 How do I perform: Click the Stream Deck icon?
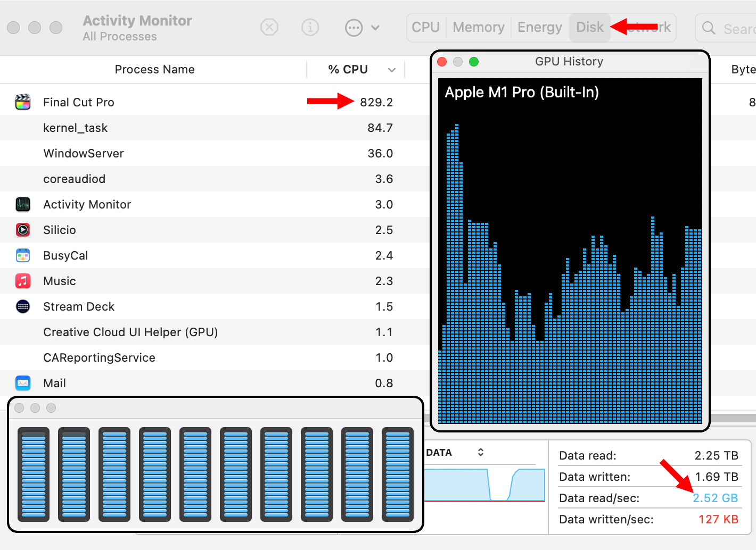click(x=23, y=306)
